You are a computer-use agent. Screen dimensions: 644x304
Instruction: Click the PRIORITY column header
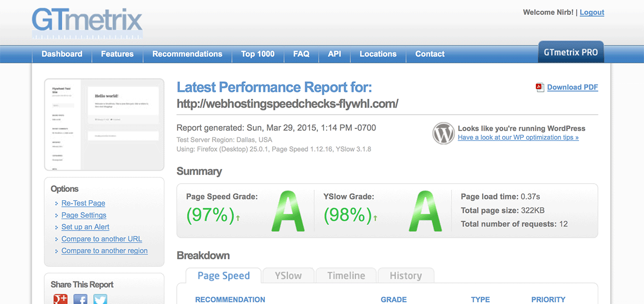pyautogui.click(x=548, y=299)
